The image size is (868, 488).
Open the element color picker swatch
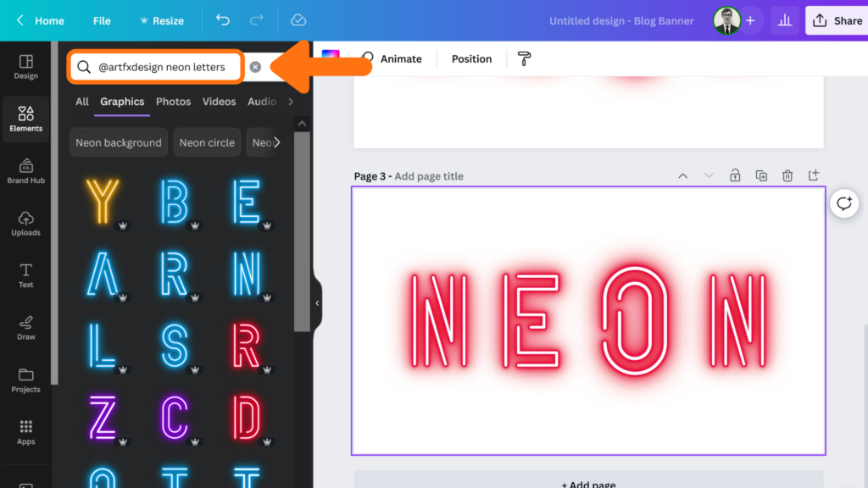tap(331, 53)
